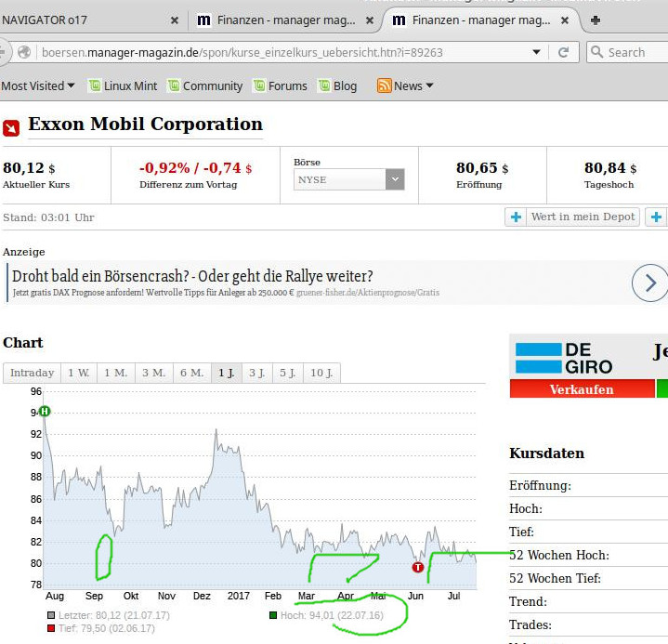Image resolution: width=668 pixels, height=644 pixels.
Task: Open gruener-fisher.de Aktienprognose link
Action: (368, 293)
